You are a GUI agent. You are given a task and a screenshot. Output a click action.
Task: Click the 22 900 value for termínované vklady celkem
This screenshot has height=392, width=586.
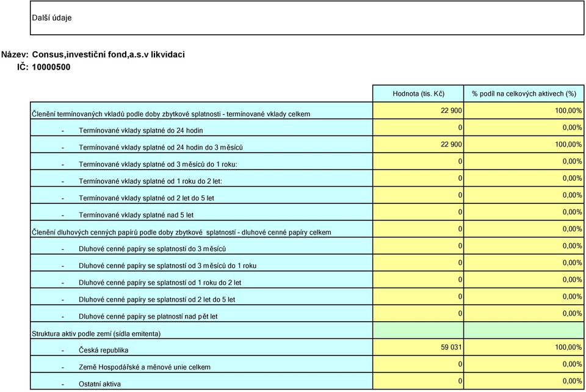418,111
